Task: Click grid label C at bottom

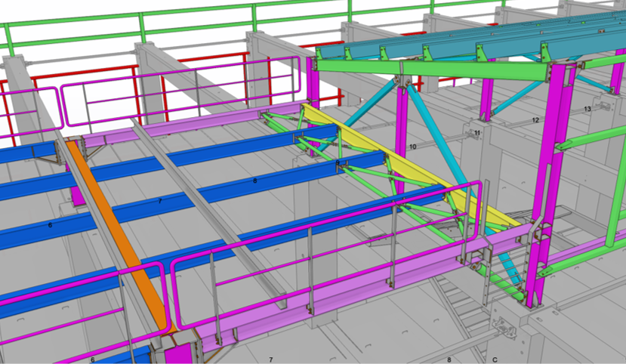Action: coord(495,360)
